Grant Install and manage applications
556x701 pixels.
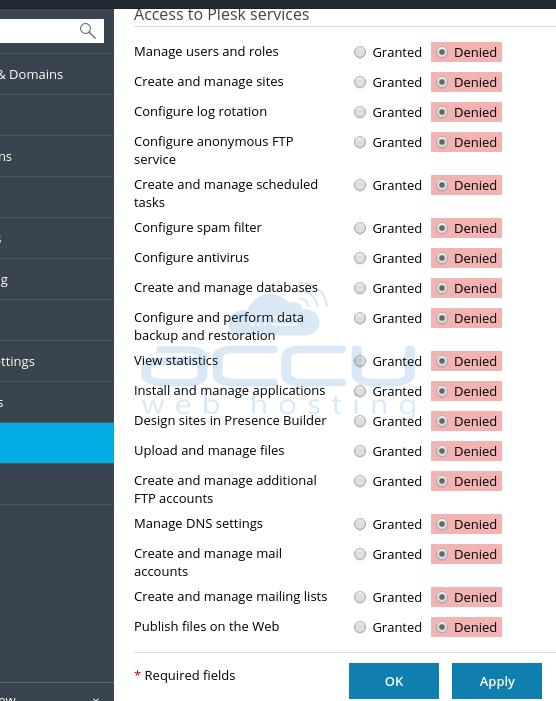point(360,391)
